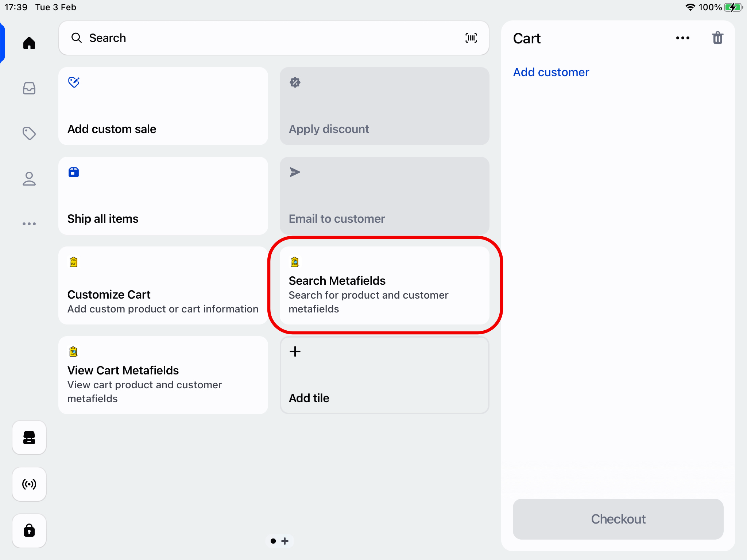Tap the barcode scanner icon
Image resolution: width=747 pixels, height=560 pixels.
[471, 38]
